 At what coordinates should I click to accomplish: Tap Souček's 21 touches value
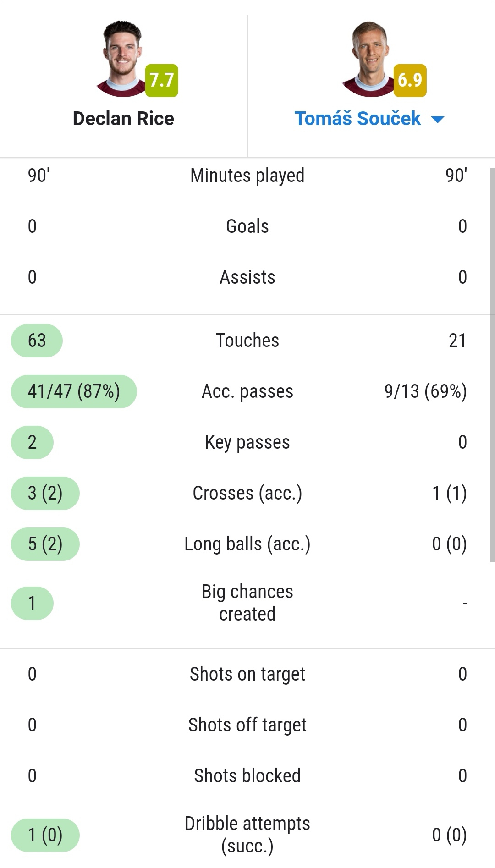pyautogui.click(x=457, y=341)
